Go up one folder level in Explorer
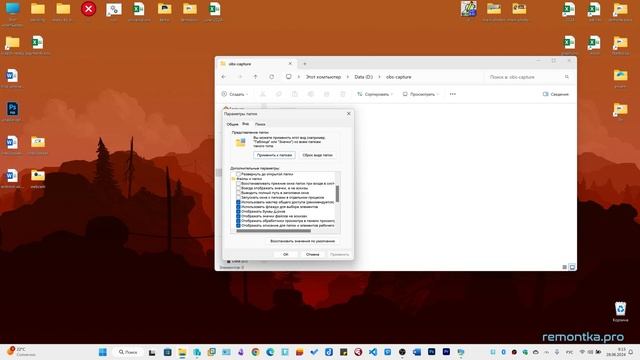The height and width of the screenshot is (360, 640). [256, 77]
